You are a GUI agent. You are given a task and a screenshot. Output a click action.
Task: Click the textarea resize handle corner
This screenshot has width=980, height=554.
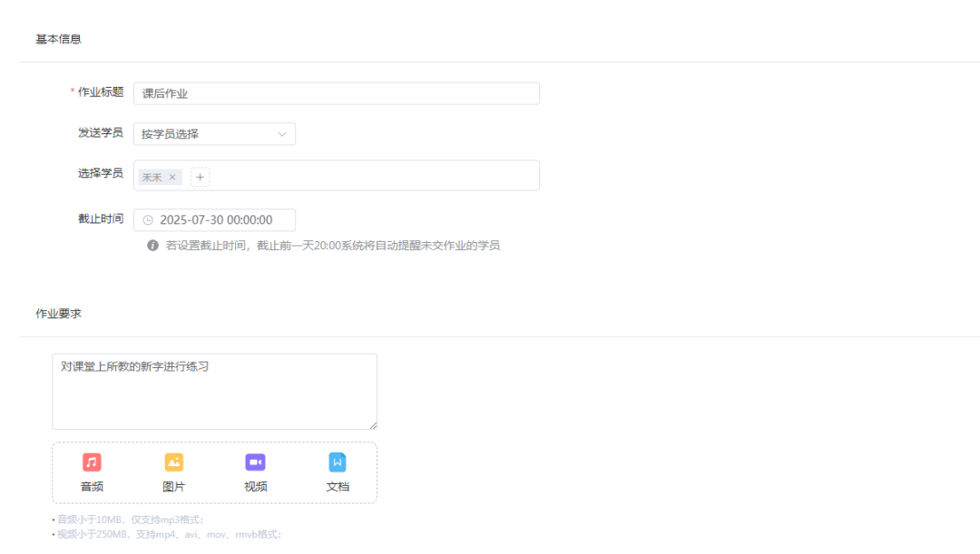[x=372, y=424]
